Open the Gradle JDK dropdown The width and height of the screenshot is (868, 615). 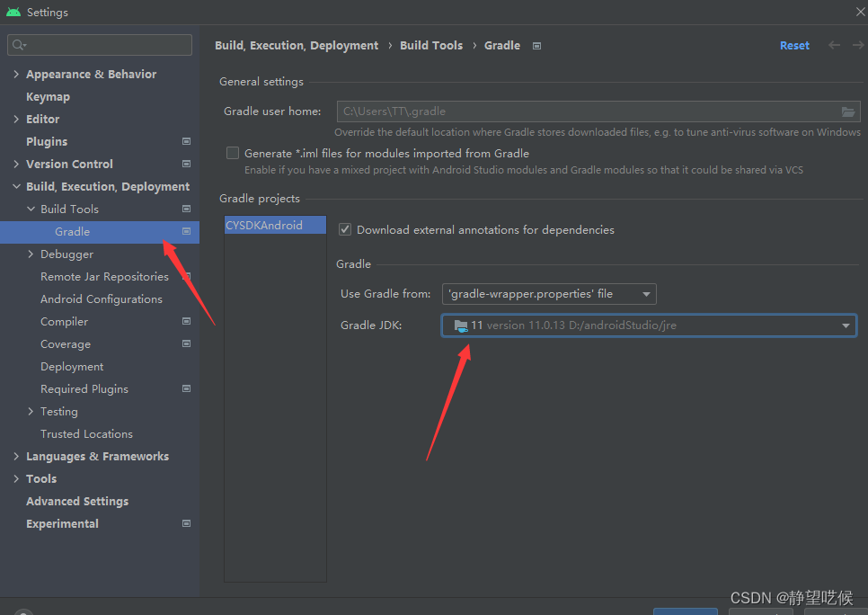point(845,325)
